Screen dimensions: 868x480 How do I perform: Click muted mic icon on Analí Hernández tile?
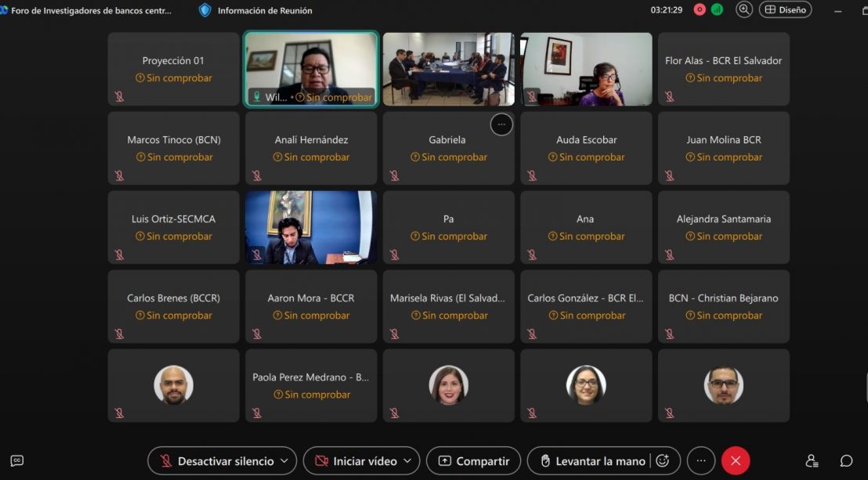pos(256,175)
